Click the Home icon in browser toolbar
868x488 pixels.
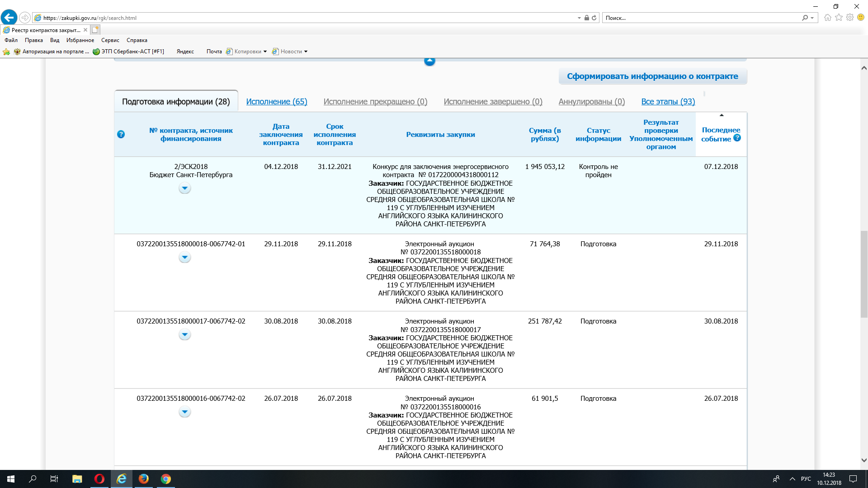[827, 18]
